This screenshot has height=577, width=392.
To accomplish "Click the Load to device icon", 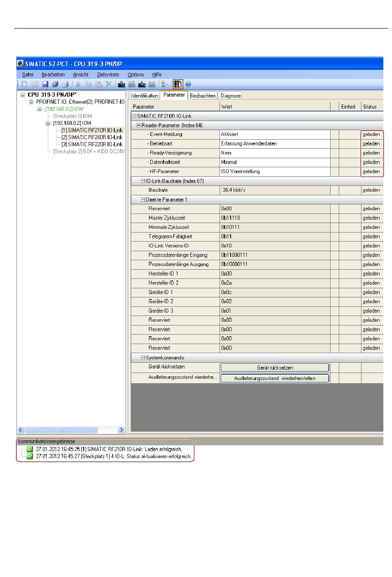I will coord(121,84).
